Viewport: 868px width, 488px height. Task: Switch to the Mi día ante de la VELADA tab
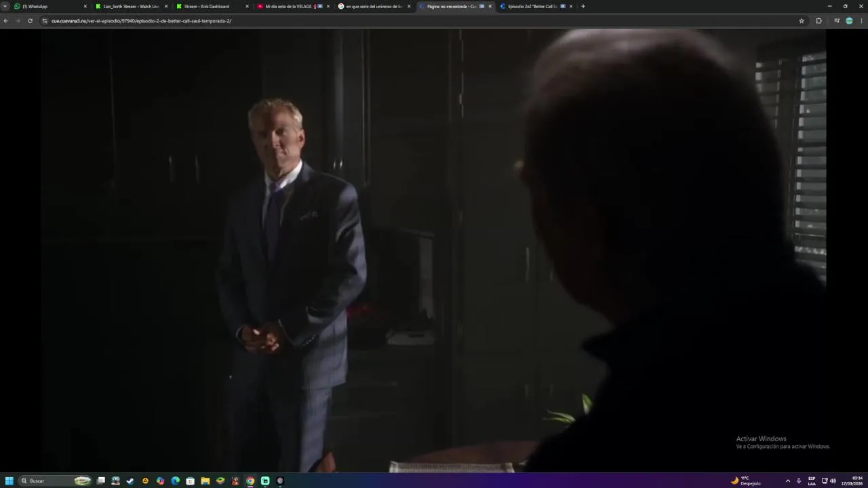(x=293, y=6)
